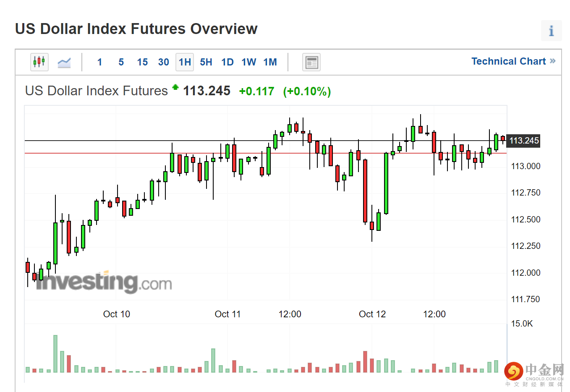Select the 1 minute timeframe
This screenshot has height=392, width=570.
(99, 62)
